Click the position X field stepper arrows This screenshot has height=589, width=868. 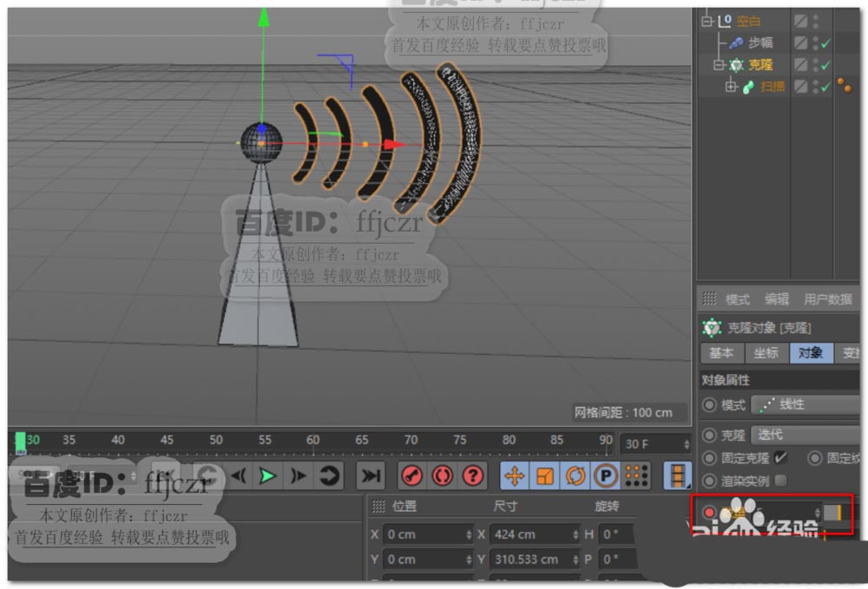click(469, 534)
